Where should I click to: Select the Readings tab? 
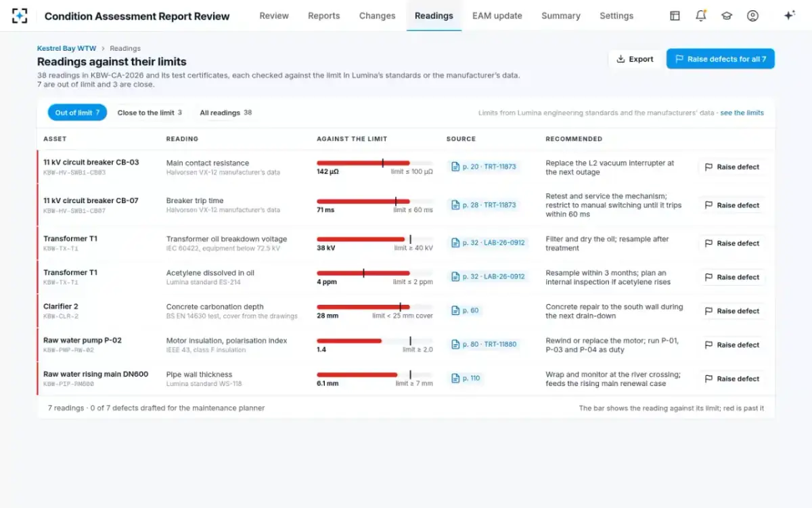click(434, 16)
